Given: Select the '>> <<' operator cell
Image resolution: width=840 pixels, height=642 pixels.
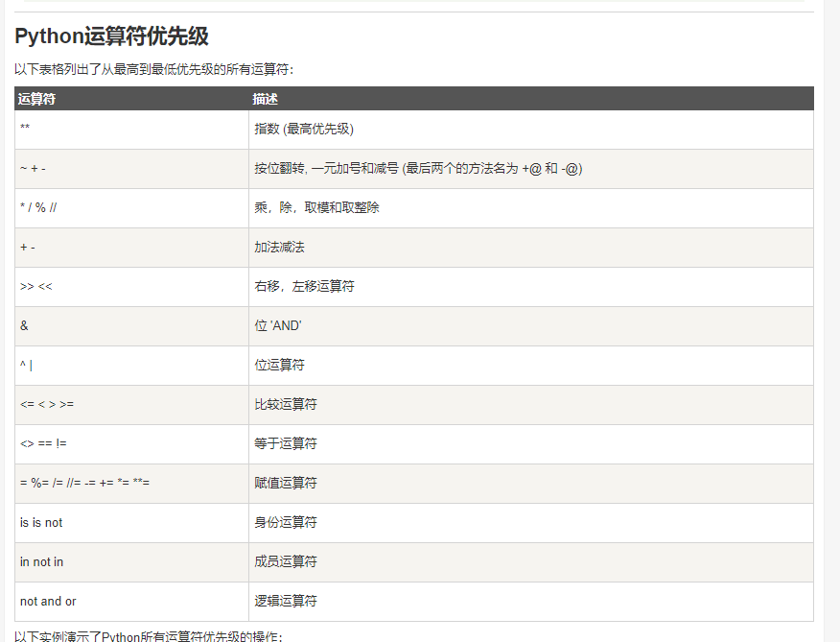Looking at the screenshot, I should [131, 287].
